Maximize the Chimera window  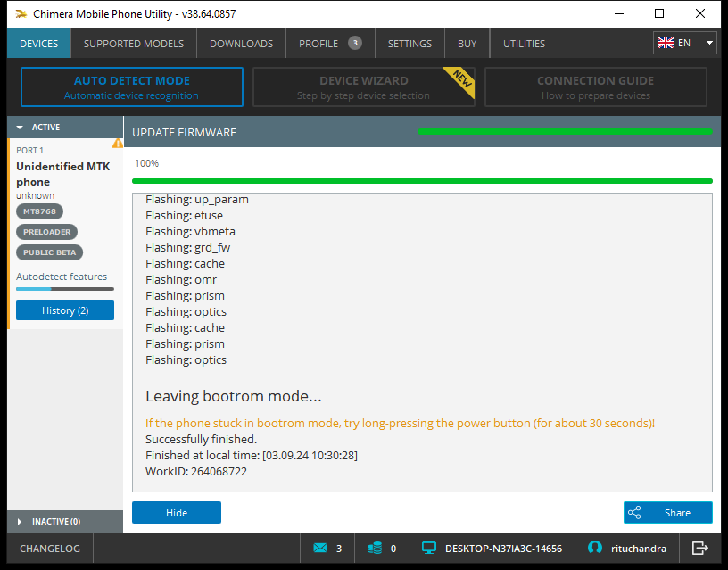point(659,13)
